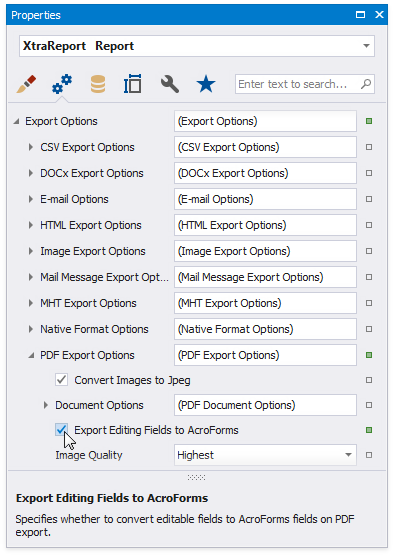Expand HTML Export Options
This screenshot has width=394, height=556.
(x=31, y=225)
